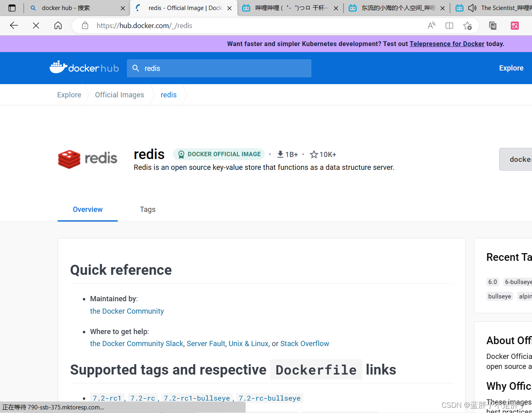The image size is (532, 413).
Task: Select the Tags tab
Action: click(x=148, y=210)
